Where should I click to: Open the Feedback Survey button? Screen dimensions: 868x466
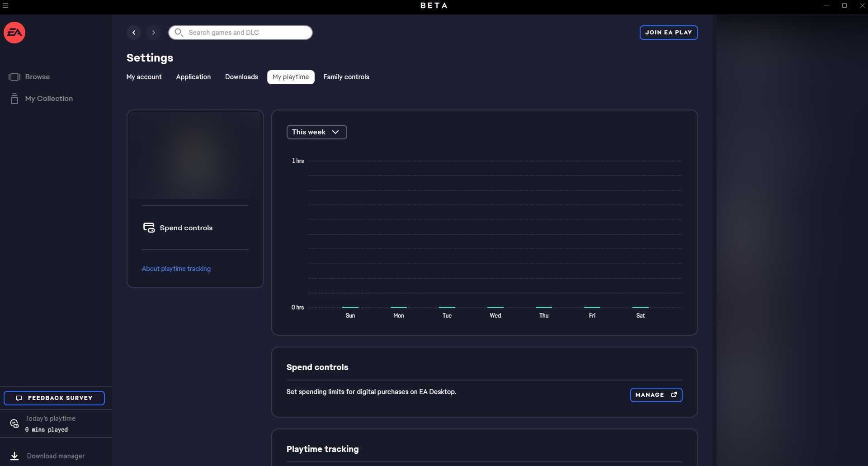[x=54, y=398]
